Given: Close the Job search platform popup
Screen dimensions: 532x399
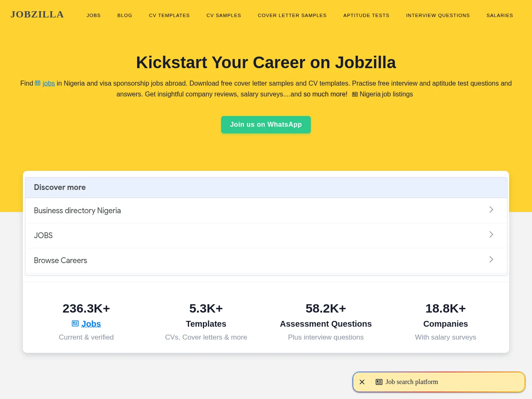Looking at the screenshot, I should [362, 382].
